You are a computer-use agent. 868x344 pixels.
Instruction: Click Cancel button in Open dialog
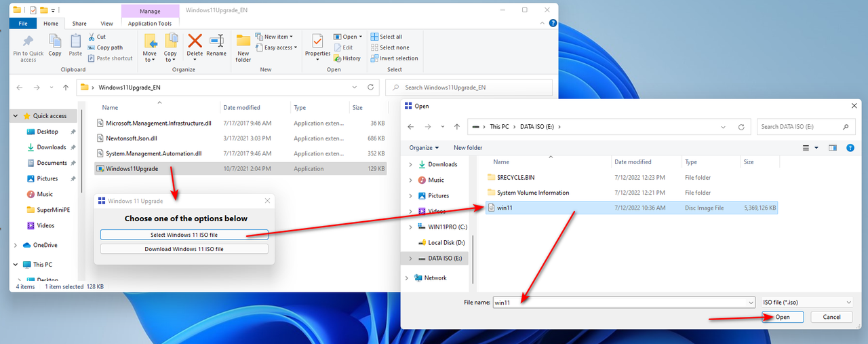tap(831, 317)
